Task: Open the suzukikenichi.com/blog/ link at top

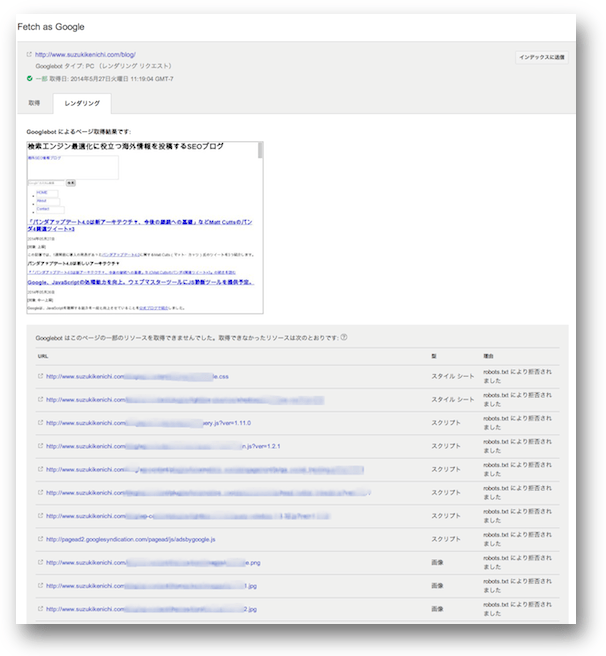Action: [85, 54]
